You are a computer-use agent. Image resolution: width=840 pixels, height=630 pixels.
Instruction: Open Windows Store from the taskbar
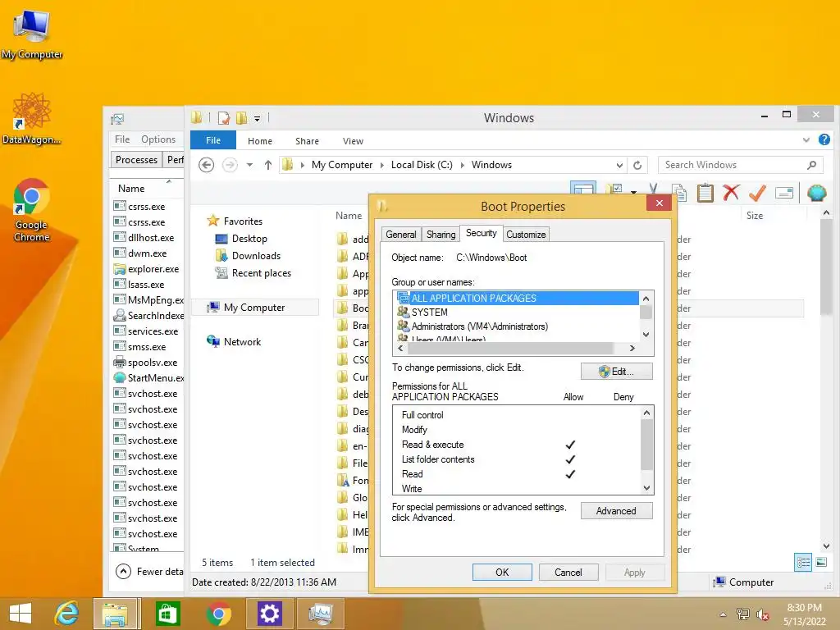[167, 614]
